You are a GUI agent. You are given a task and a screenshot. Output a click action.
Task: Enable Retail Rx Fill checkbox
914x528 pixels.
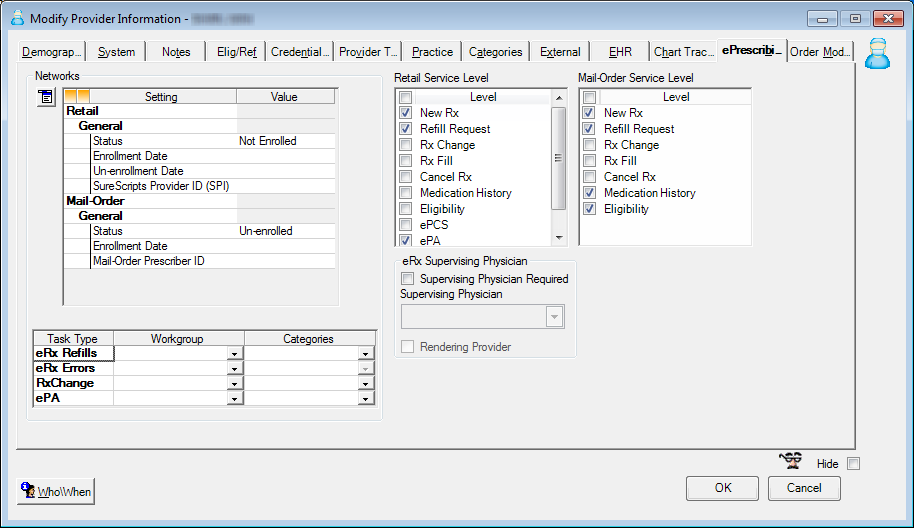(x=406, y=161)
